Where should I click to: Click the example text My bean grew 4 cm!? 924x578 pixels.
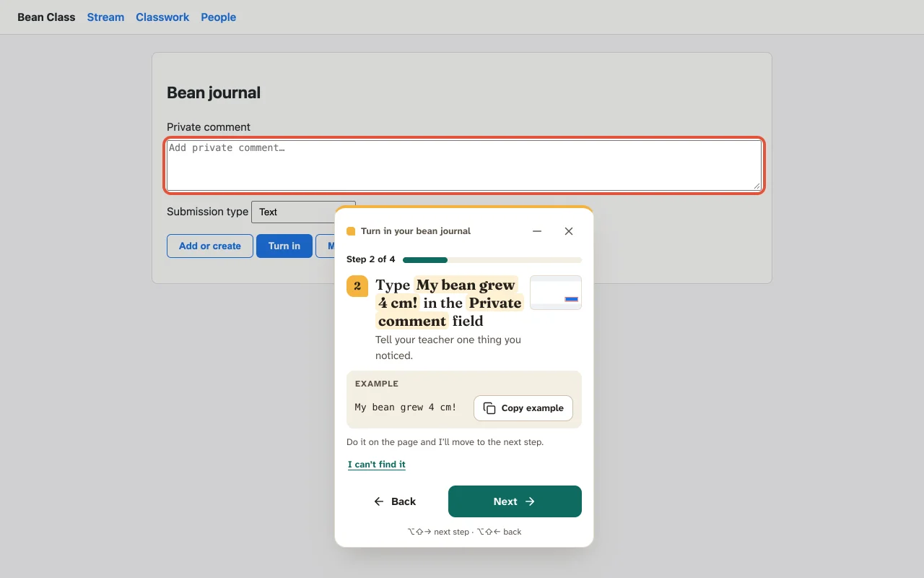406,407
